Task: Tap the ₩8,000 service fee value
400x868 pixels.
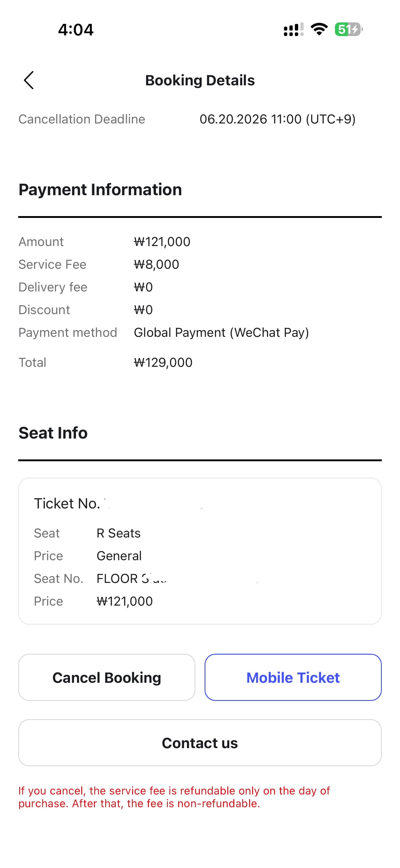Action: click(156, 265)
